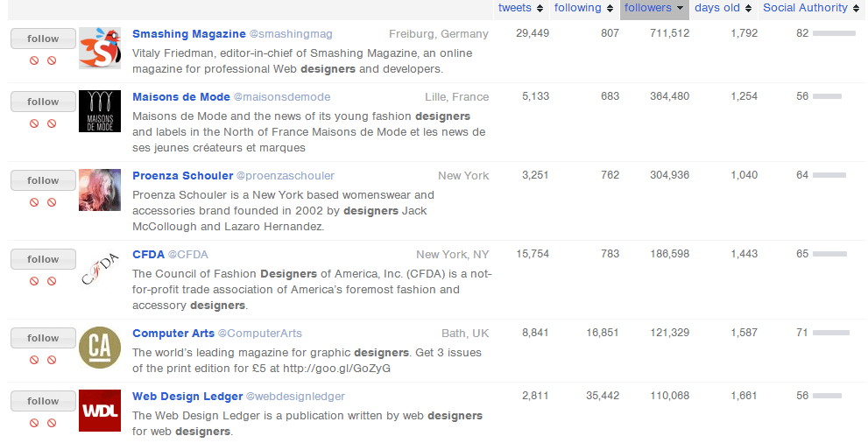Click first block icon in Computer Arts row
The image size is (868, 443).
click(x=34, y=360)
